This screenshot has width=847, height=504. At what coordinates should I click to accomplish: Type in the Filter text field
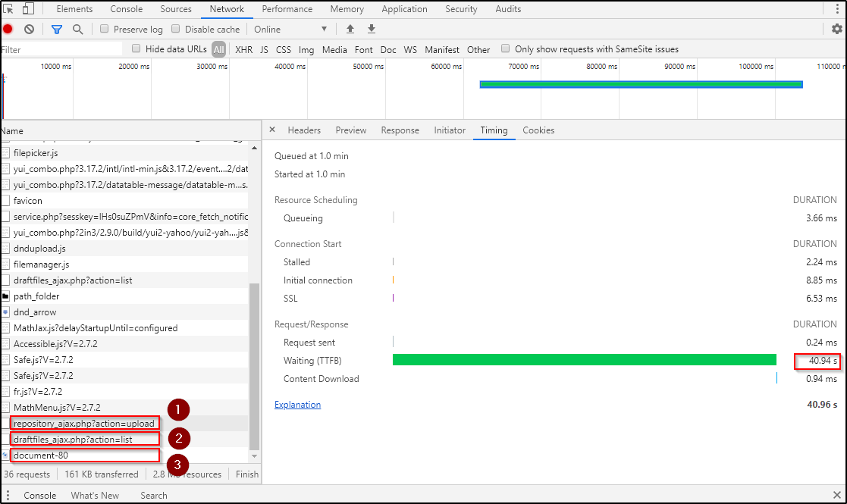pyautogui.click(x=61, y=49)
